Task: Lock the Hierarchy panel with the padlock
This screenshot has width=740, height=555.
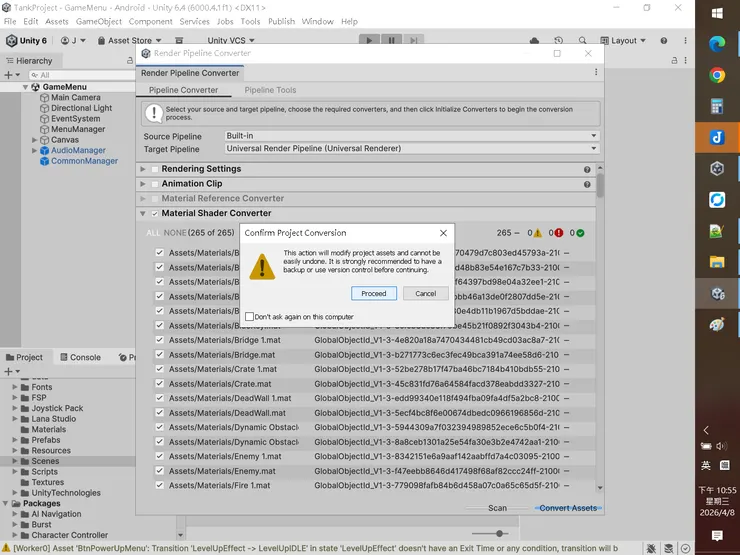Action: tap(130, 60)
